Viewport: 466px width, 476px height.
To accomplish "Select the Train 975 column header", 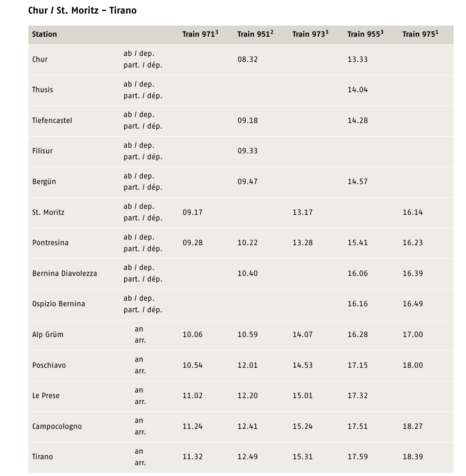I will (421, 34).
